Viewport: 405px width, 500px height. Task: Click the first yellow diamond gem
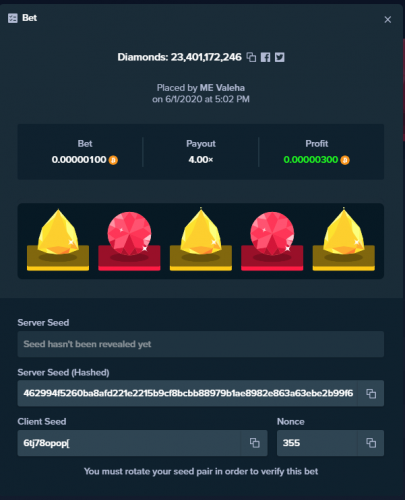(x=58, y=232)
